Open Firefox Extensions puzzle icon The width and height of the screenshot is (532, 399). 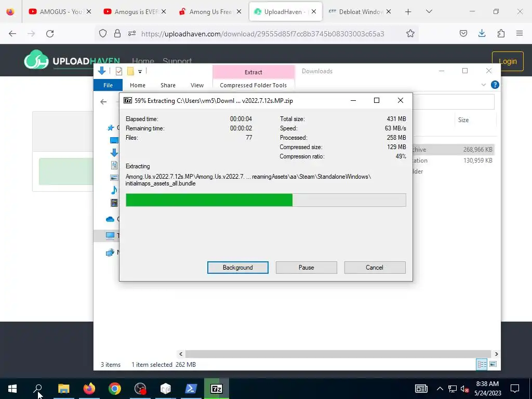(x=501, y=33)
